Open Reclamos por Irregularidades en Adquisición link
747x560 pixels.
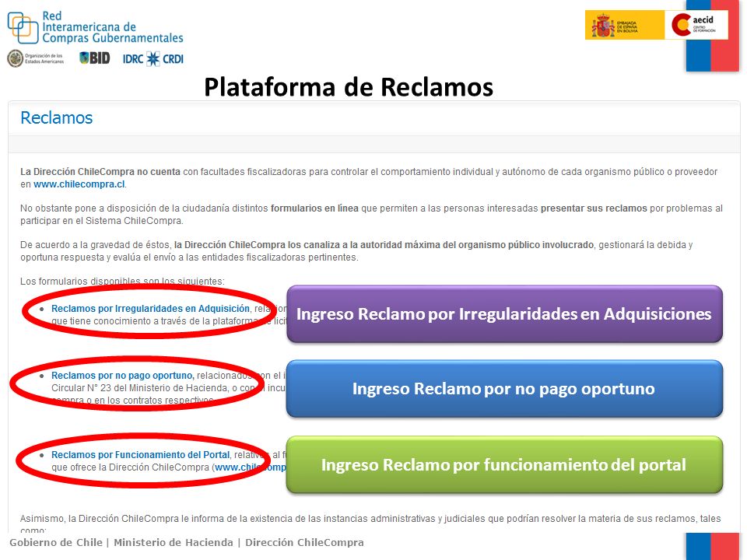click(x=150, y=309)
